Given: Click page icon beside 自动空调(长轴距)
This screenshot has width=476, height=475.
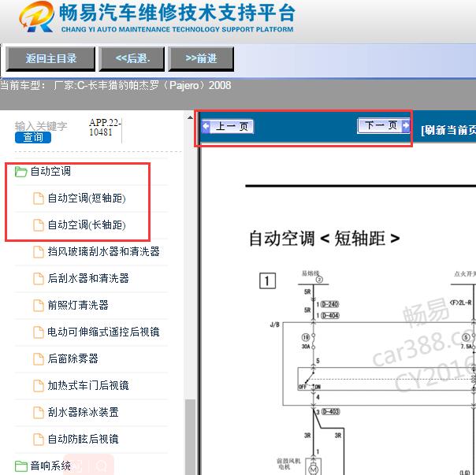Looking at the screenshot, I should [x=39, y=225].
